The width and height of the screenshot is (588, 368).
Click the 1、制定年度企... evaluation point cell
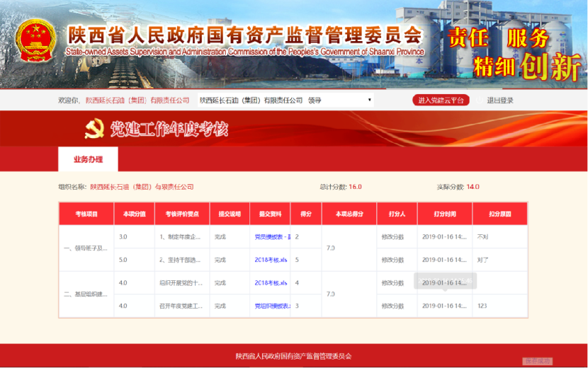click(182, 237)
